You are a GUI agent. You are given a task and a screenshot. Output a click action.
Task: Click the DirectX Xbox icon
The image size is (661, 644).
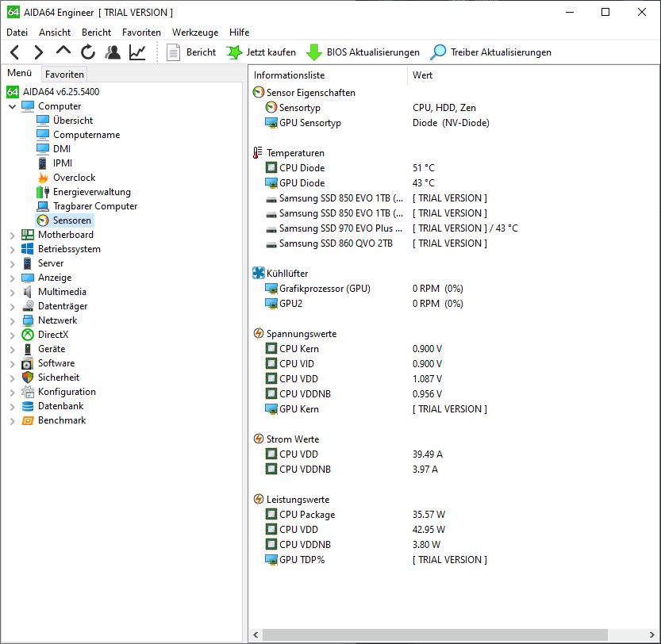pos(28,335)
